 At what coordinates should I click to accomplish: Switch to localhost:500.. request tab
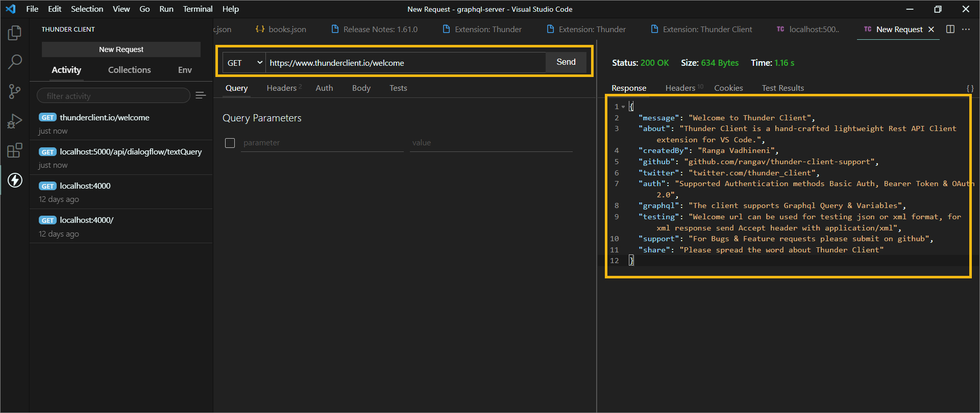pyautogui.click(x=808, y=29)
